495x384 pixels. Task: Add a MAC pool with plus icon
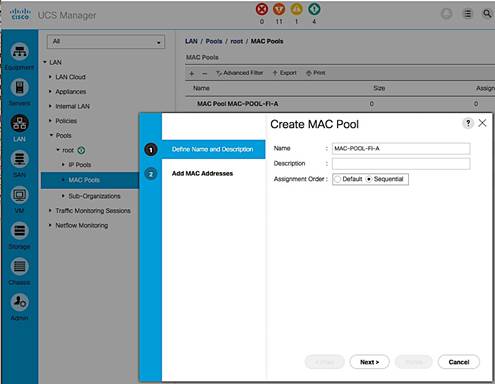pyautogui.click(x=192, y=73)
